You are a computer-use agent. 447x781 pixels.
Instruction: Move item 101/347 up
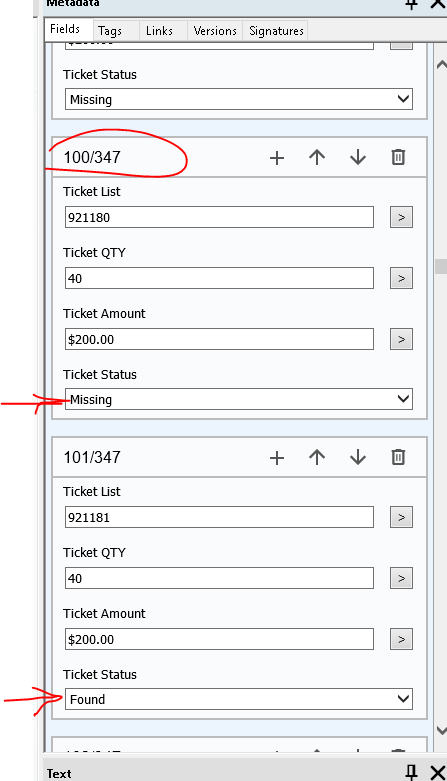click(x=317, y=457)
